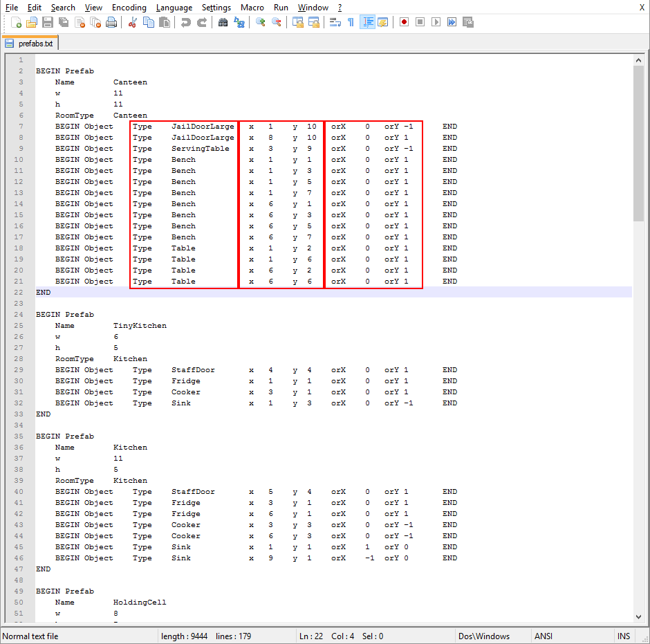Screen dimensions: 650x644
Task: Click 'ServingTable' on line 9
Action: click(201, 149)
